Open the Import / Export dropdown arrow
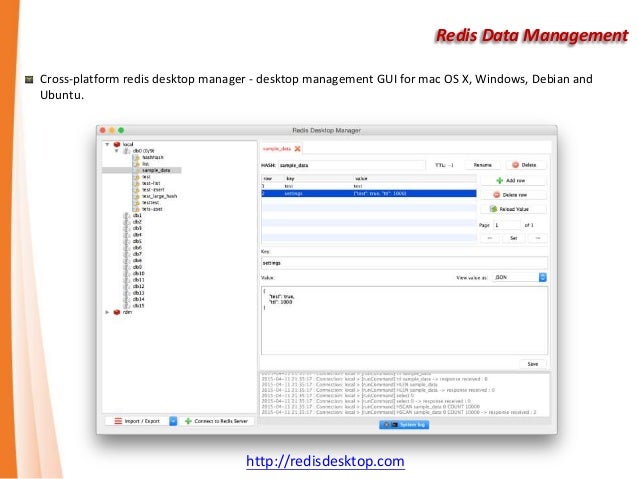The height and width of the screenshot is (479, 638). 173,421
